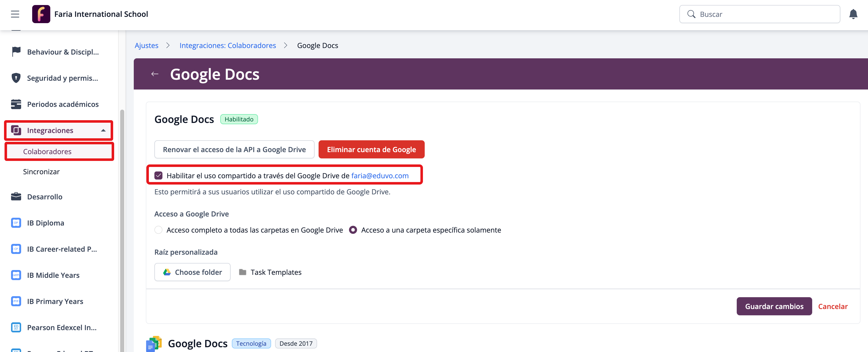Open Desarrollo briefcase icon
Image resolution: width=868 pixels, height=352 pixels.
coord(16,197)
